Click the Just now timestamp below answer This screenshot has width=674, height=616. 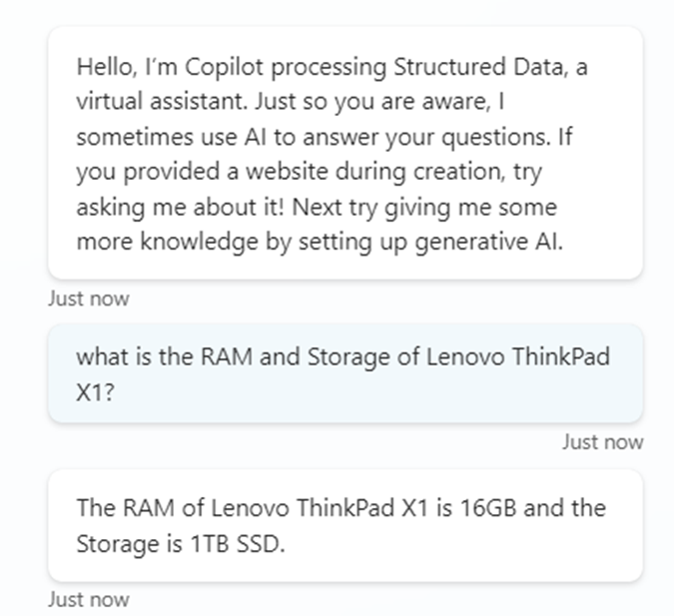[x=88, y=599]
